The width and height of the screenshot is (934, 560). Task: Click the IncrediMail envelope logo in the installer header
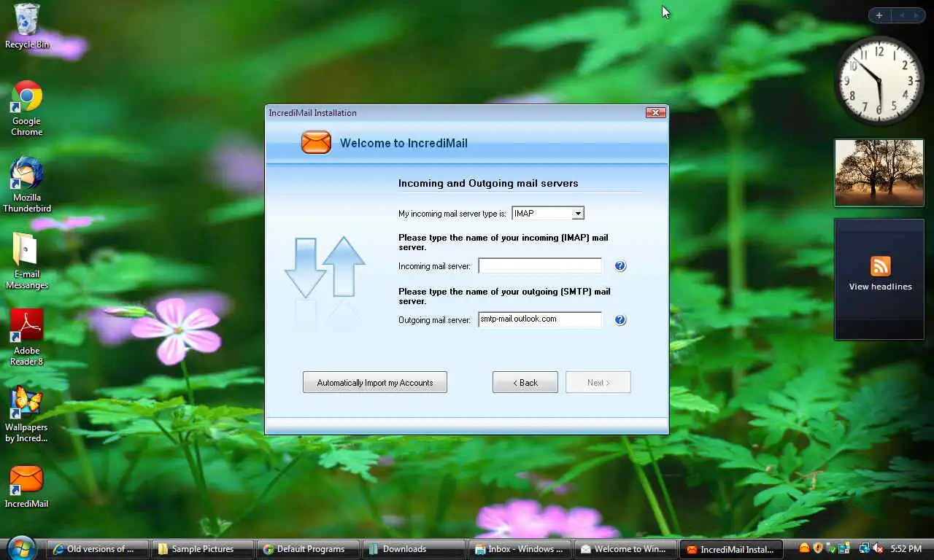point(316,143)
